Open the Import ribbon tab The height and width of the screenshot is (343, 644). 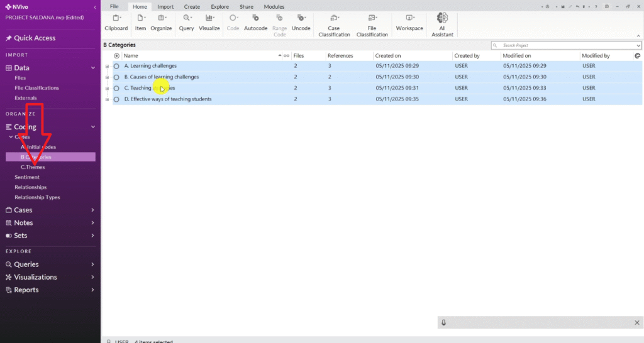click(165, 6)
